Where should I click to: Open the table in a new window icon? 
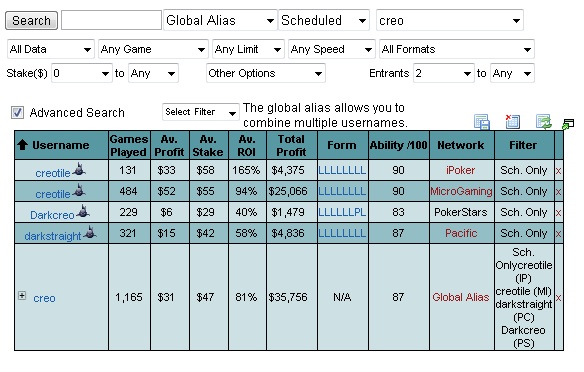click(568, 124)
